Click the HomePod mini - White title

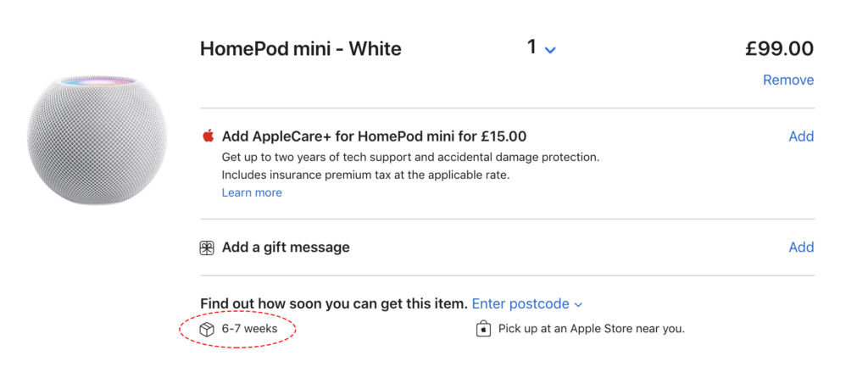(300, 49)
